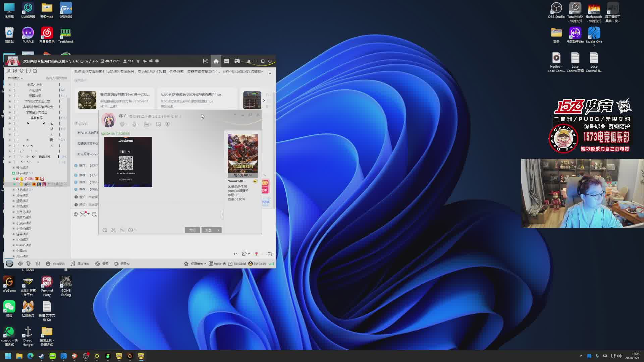Click the scissors screenshot icon in chat
The height and width of the screenshot is (362, 644).
(x=113, y=230)
